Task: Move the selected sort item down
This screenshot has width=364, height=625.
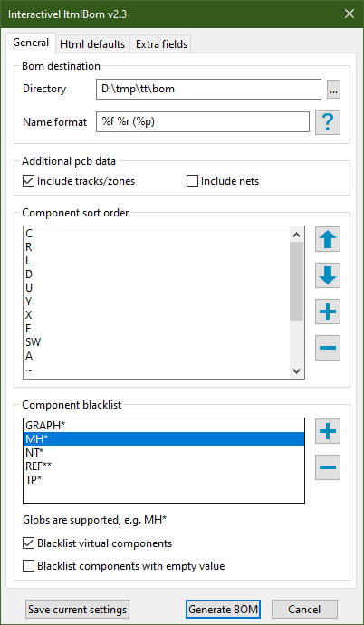Action: click(x=328, y=275)
